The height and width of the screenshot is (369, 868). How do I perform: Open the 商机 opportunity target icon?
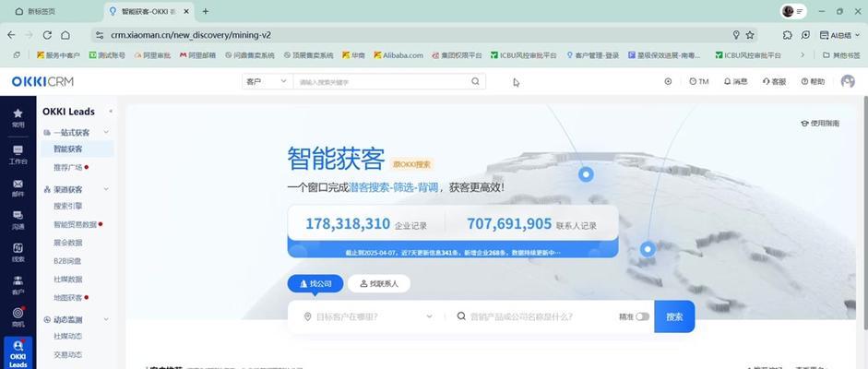coord(18,317)
